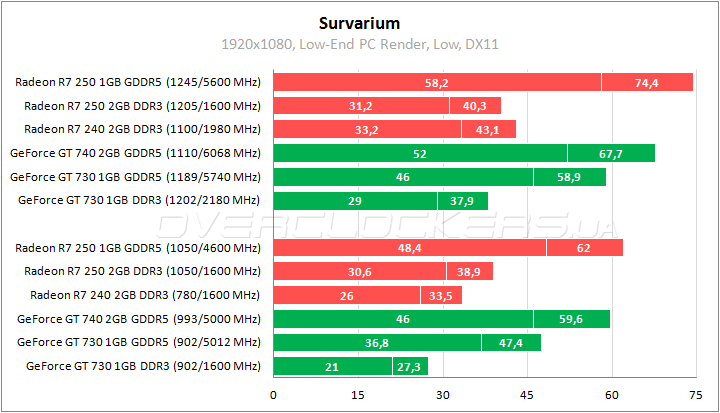
Task: Click the x-axis tick label 60
Action: coord(612,395)
